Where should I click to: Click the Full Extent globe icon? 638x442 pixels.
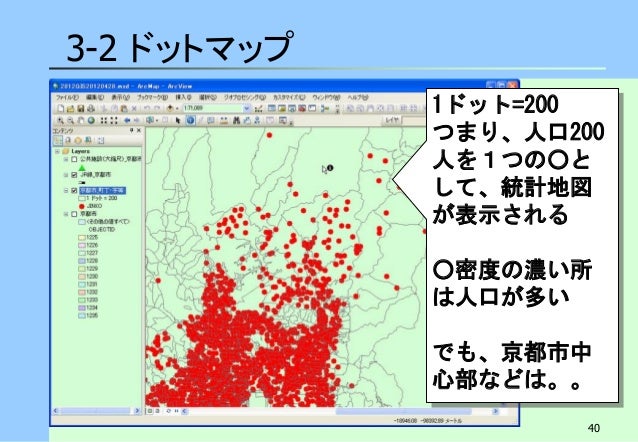pyautogui.click(x=91, y=120)
